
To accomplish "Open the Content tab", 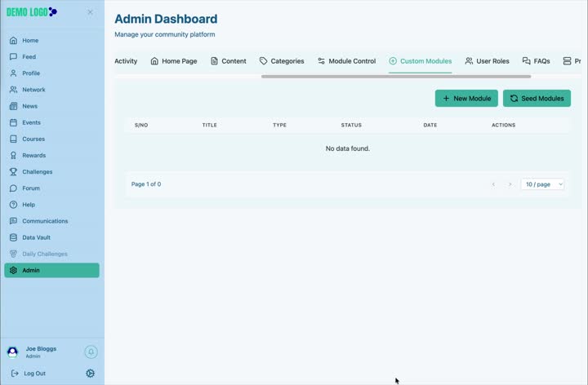I will tap(229, 61).
